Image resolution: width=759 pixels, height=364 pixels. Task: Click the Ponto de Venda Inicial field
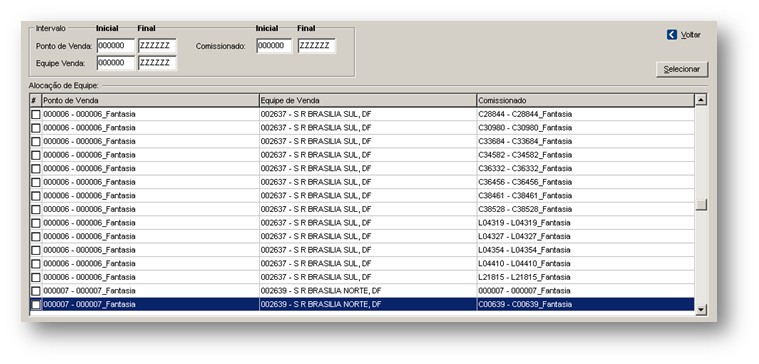[116, 46]
